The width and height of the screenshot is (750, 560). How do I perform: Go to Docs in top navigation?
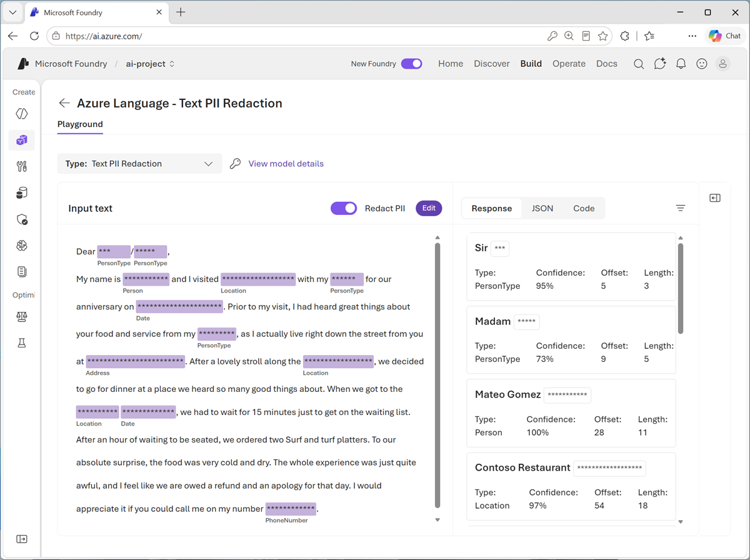pos(607,64)
